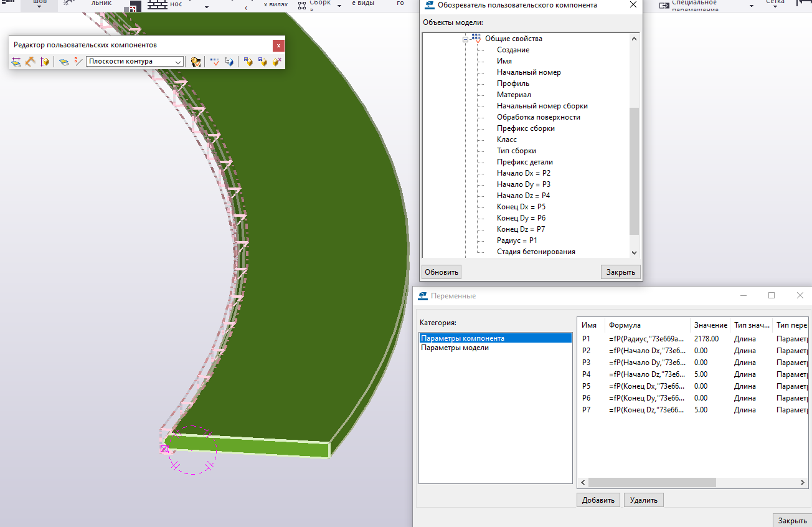
Task: Select the Параметры модели category
Action: point(455,348)
